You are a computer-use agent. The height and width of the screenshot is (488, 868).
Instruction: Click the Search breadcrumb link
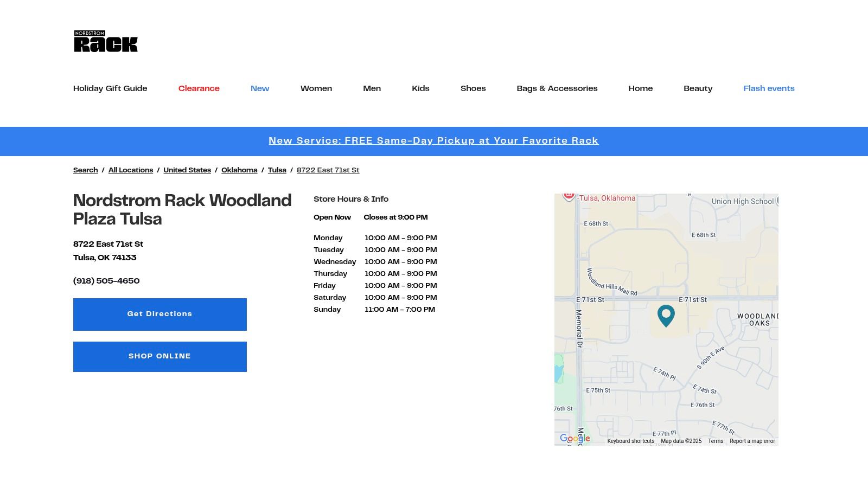click(85, 170)
